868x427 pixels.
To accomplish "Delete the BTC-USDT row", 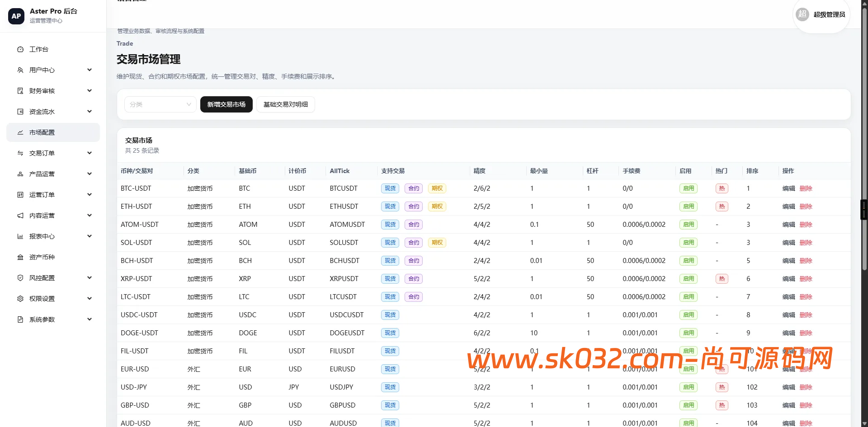I will tap(806, 188).
